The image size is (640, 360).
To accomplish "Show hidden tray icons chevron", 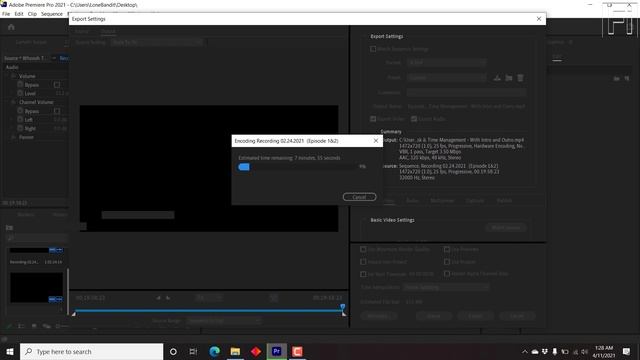I will (524, 351).
